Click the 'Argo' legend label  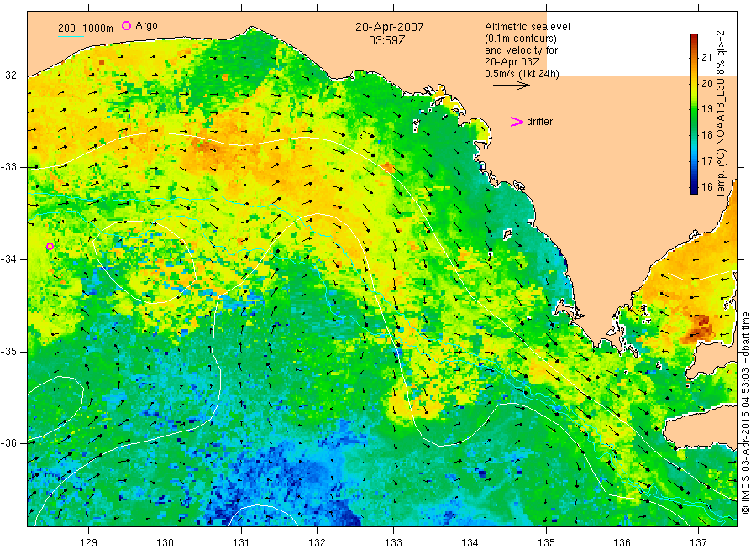(x=146, y=25)
